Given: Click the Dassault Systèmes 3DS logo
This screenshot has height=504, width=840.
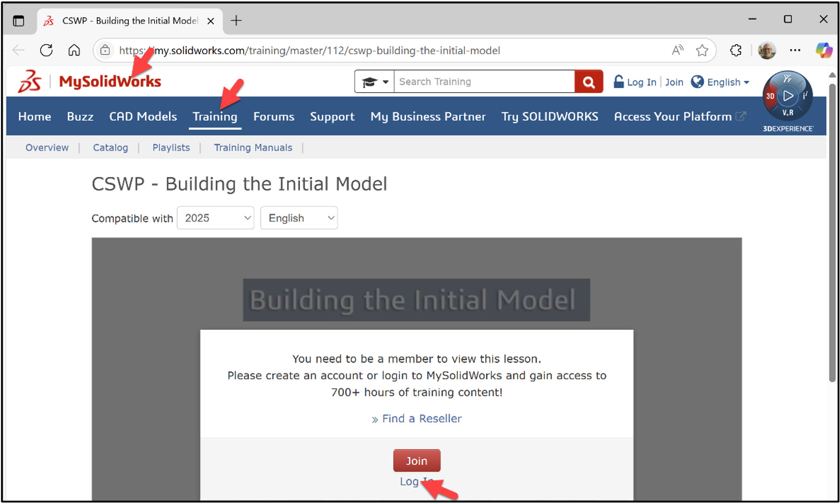Looking at the screenshot, I should (x=30, y=81).
